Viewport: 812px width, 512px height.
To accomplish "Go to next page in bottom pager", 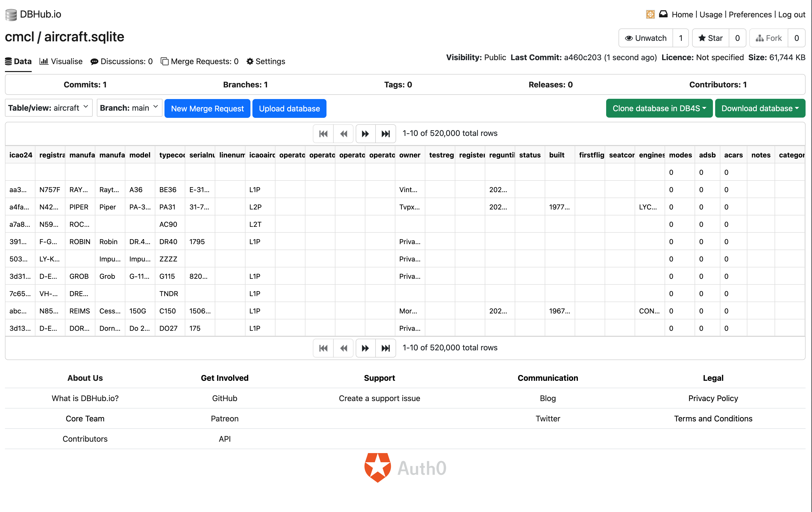I will [365, 348].
